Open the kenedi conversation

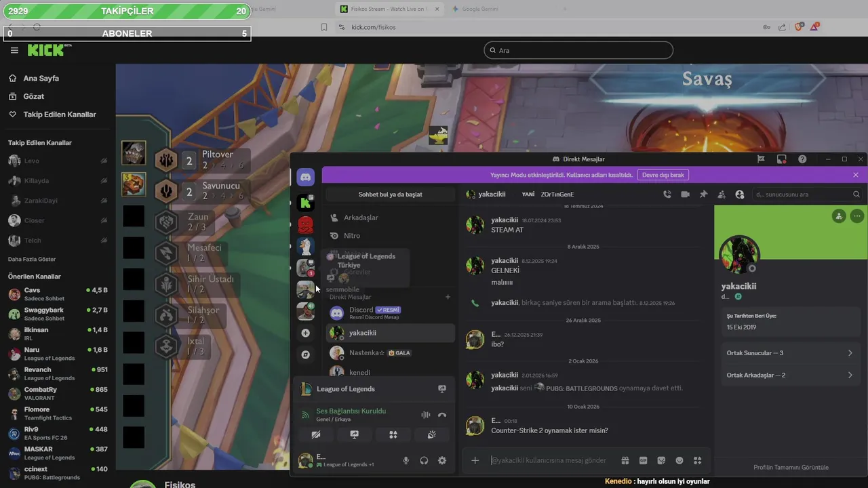(x=391, y=372)
